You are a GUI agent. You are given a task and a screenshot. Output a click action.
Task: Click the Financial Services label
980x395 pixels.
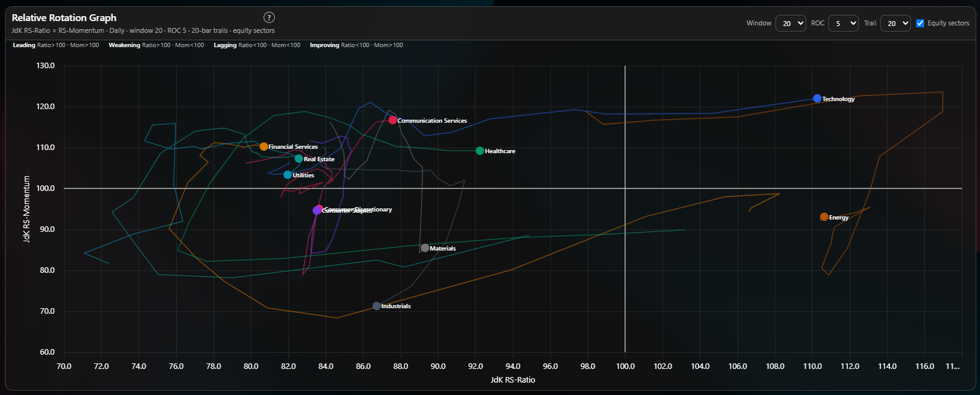(x=293, y=147)
